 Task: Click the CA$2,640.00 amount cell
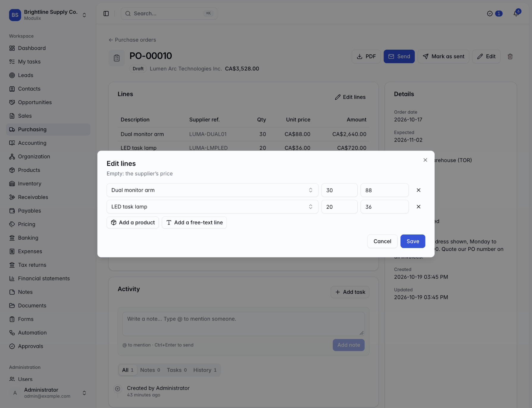[x=349, y=134]
